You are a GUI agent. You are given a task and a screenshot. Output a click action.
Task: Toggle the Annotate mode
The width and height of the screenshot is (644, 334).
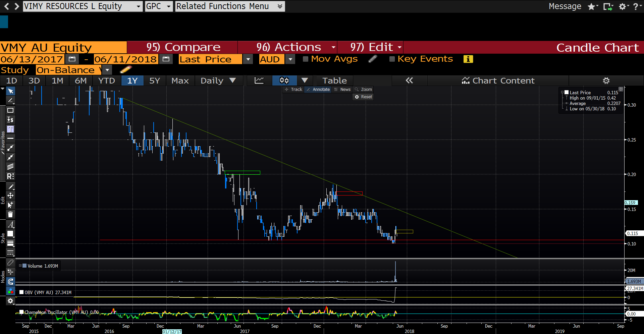318,90
